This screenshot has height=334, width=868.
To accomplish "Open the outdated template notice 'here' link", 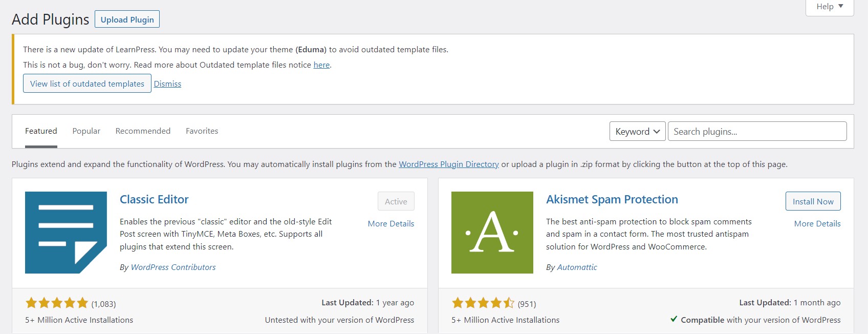I will point(321,65).
